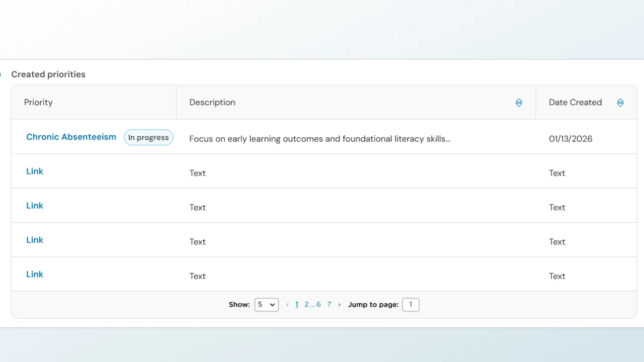Advance to next page with right chevron
This screenshot has height=362, width=644.
pyautogui.click(x=339, y=305)
